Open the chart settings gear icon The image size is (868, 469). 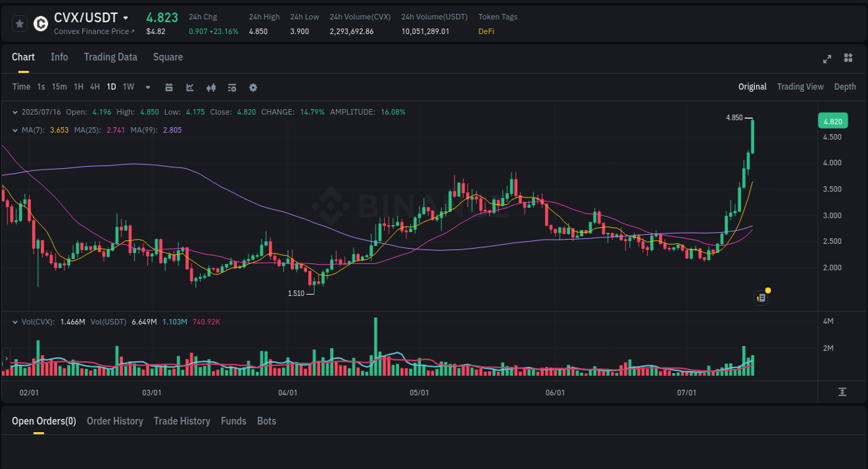click(x=253, y=87)
